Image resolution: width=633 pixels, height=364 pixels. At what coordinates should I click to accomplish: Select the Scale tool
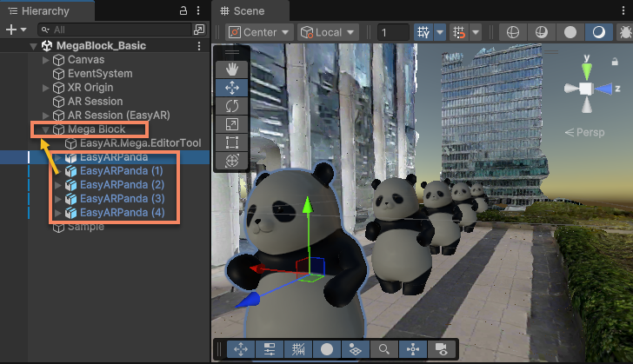coord(231,124)
